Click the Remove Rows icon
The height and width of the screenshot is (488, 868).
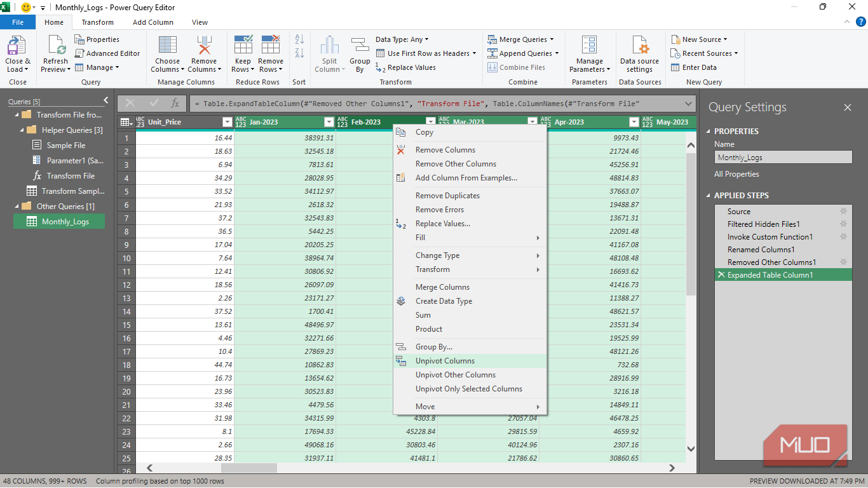tap(270, 46)
